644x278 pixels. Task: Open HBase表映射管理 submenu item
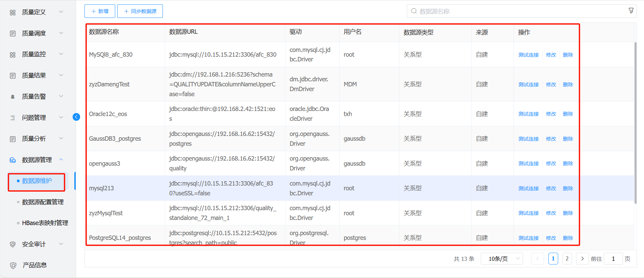[x=45, y=223]
